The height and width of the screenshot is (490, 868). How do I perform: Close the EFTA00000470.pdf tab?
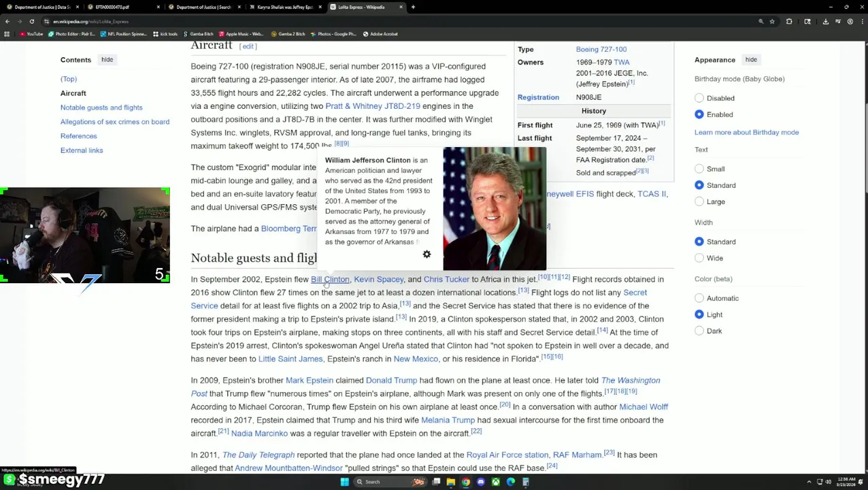158,7
